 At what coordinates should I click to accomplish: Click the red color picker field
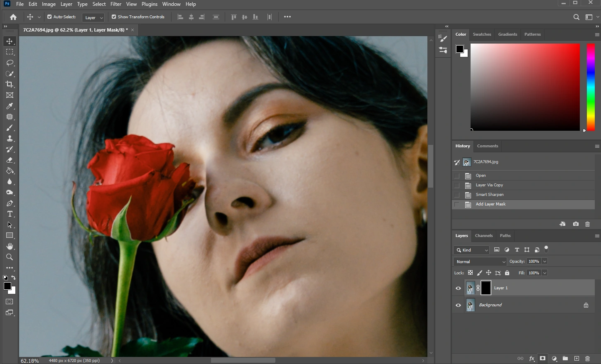[x=525, y=87]
